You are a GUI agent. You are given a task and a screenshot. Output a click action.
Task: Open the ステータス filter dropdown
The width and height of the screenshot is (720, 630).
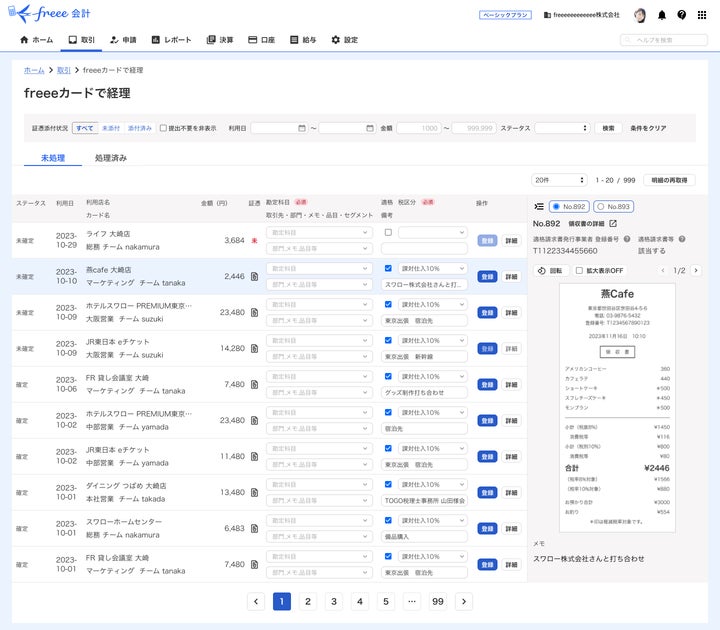561,128
